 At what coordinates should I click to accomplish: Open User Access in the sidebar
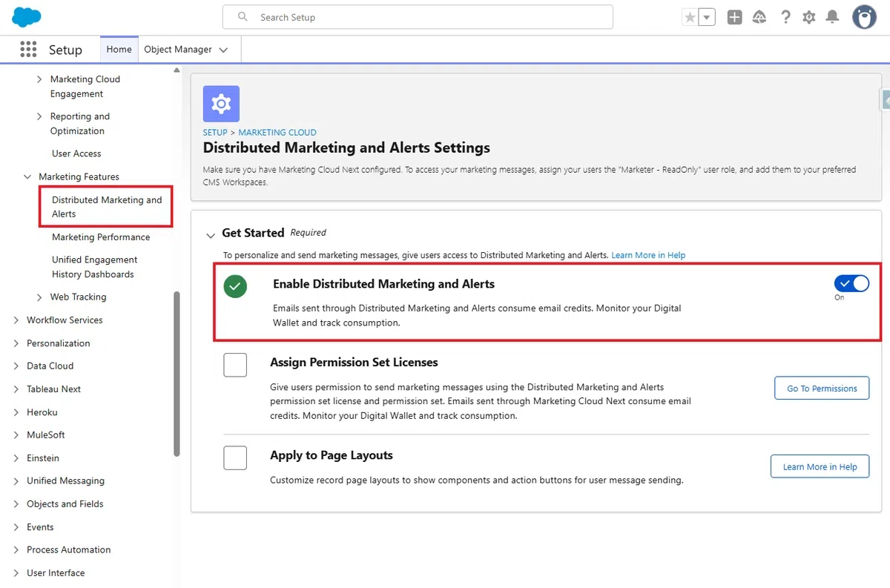click(76, 153)
